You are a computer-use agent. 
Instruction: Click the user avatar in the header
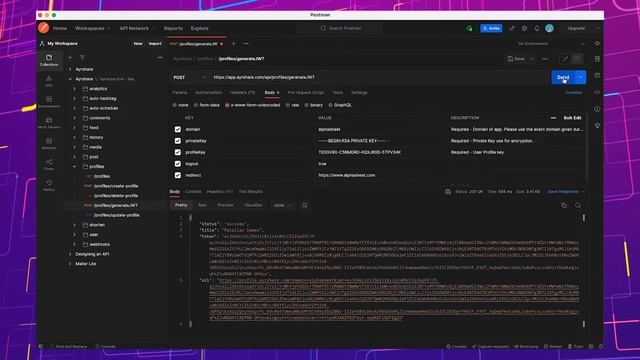click(x=549, y=28)
